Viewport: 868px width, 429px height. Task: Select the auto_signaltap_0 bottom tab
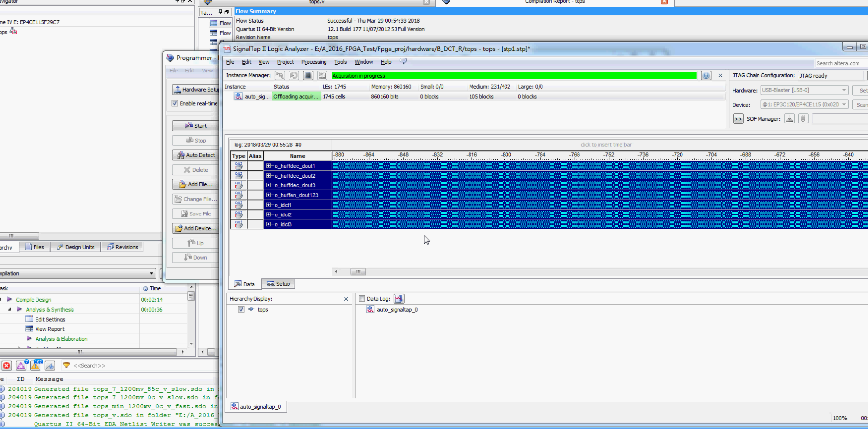256,407
